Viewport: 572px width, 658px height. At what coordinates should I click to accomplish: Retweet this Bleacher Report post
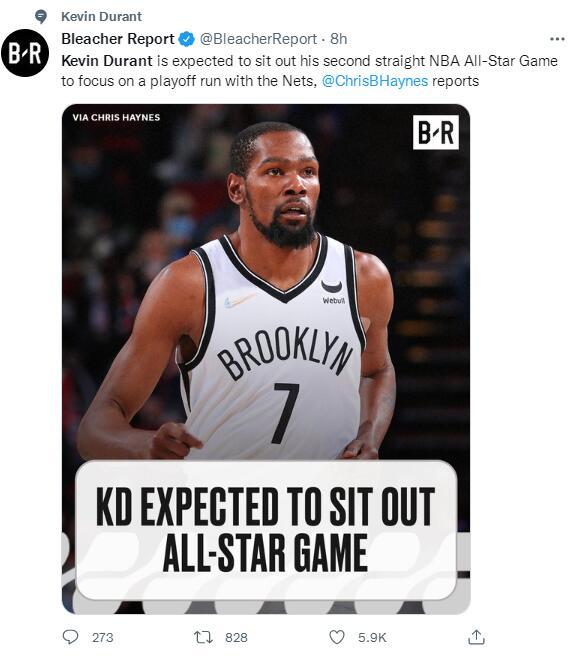tap(204, 637)
